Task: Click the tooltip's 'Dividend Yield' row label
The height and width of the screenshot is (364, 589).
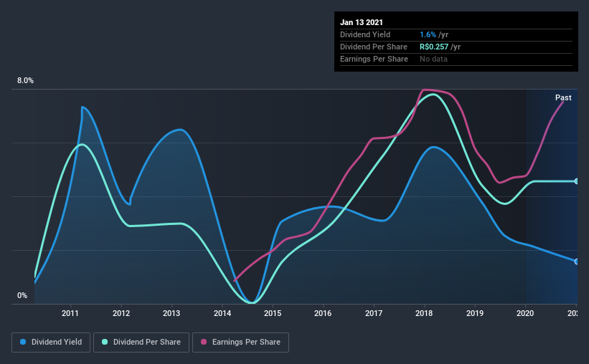Action: click(x=365, y=34)
